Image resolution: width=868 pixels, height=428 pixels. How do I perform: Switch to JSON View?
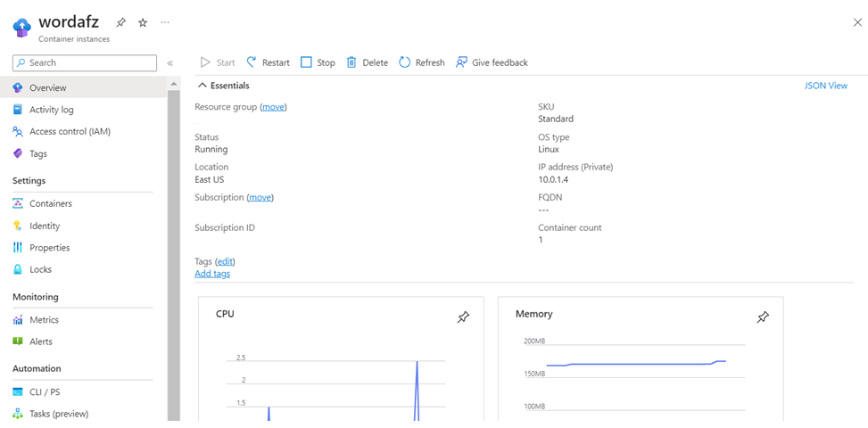tap(825, 86)
